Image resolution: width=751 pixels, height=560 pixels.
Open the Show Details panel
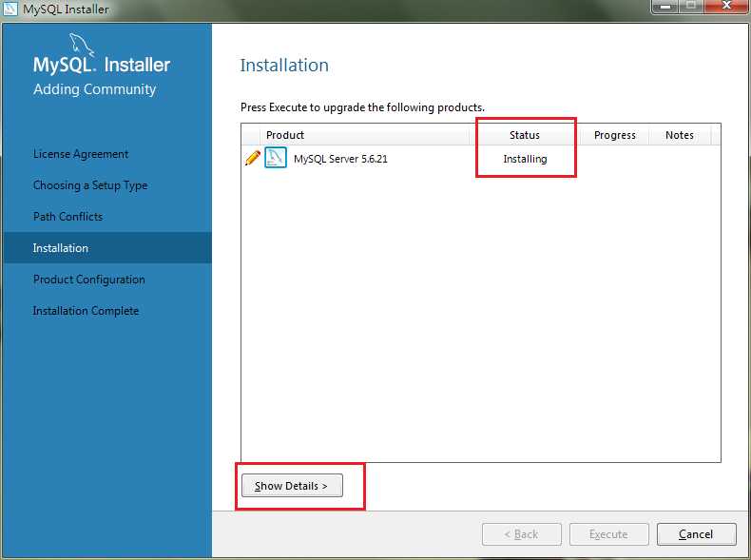point(292,486)
